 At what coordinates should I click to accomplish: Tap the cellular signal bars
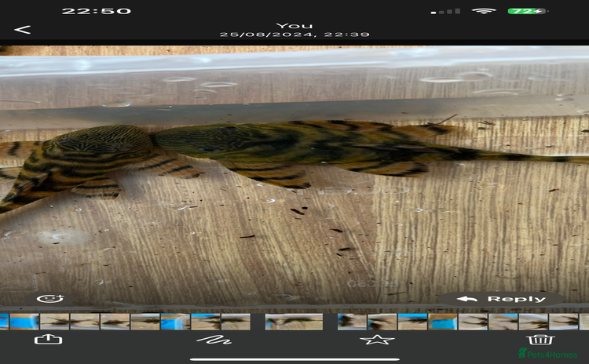point(445,11)
